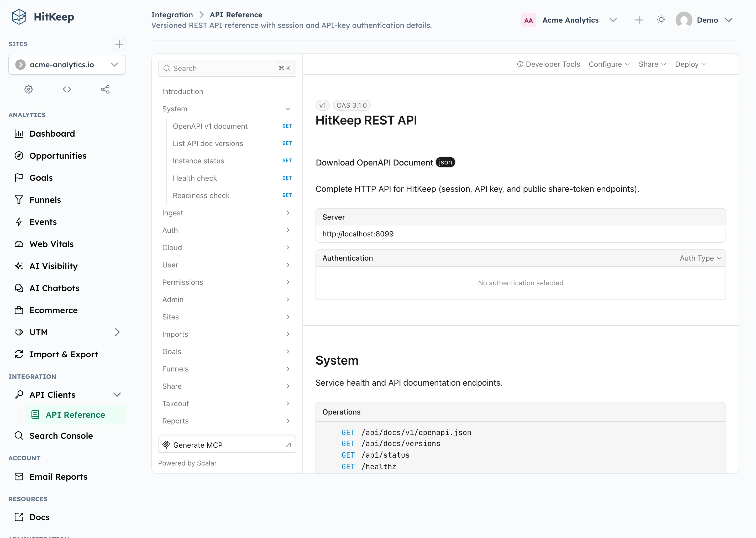
Task: Open the Deploy menu
Action: pyautogui.click(x=690, y=64)
